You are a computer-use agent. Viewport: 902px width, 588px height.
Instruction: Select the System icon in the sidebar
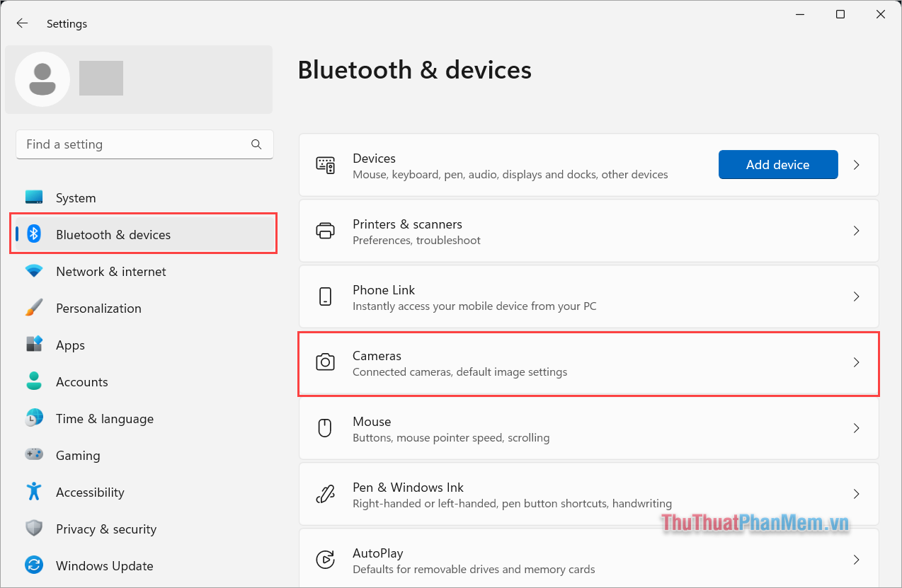coord(33,197)
